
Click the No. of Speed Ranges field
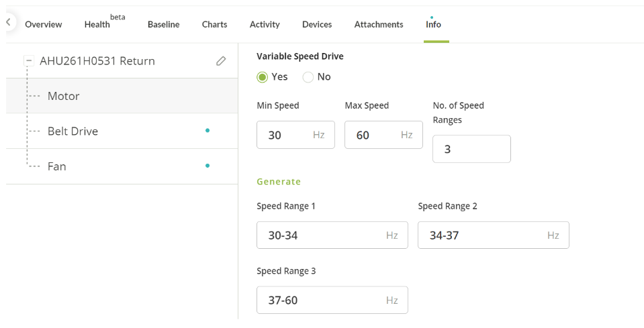click(x=471, y=149)
